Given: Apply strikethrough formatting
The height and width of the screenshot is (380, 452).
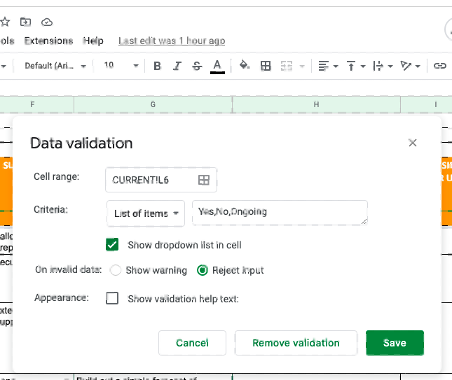Looking at the screenshot, I should point(197,66).
